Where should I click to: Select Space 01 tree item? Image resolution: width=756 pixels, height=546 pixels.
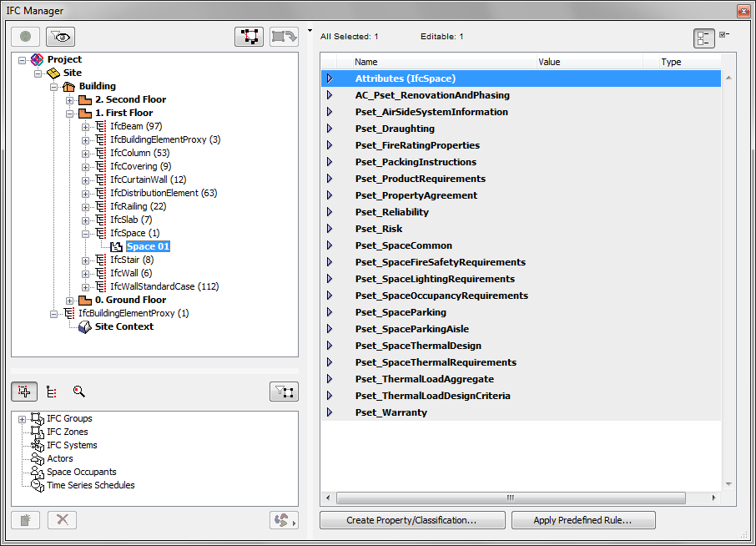(x=148, y=246)
